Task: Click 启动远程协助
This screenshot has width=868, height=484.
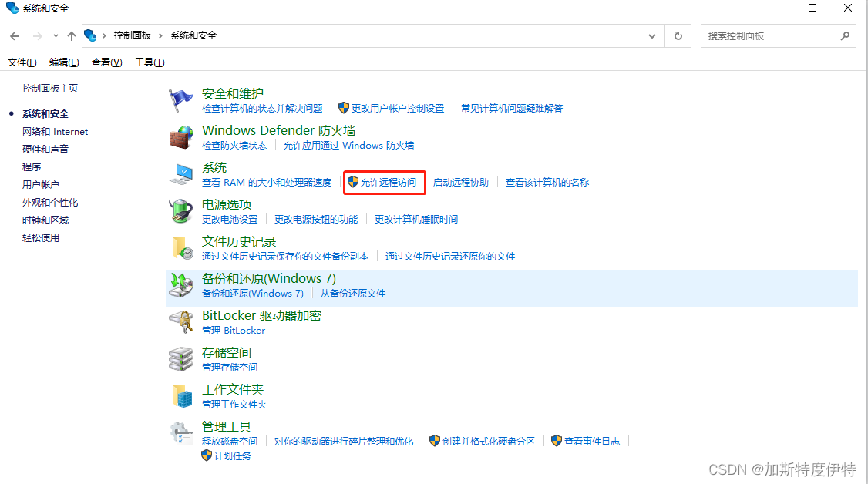Action: (x=460, y=183)
